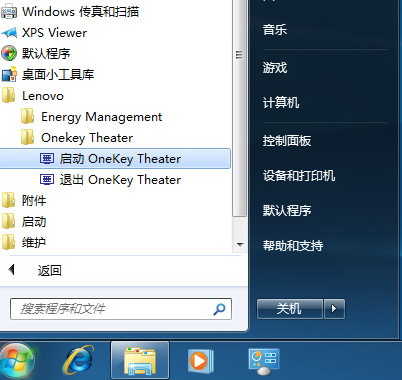Launch Windows Media Player from taskbar
402x380 pixels.
tap(200, 361)
